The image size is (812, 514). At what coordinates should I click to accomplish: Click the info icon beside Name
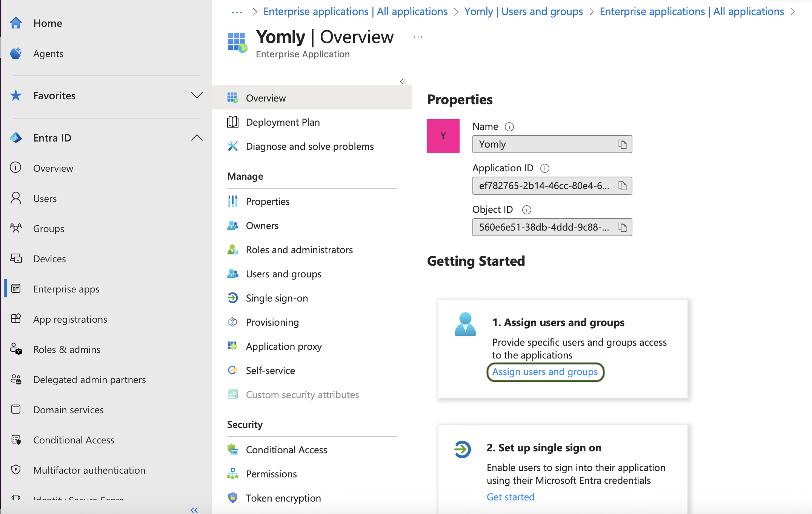[x=509, y=127]
